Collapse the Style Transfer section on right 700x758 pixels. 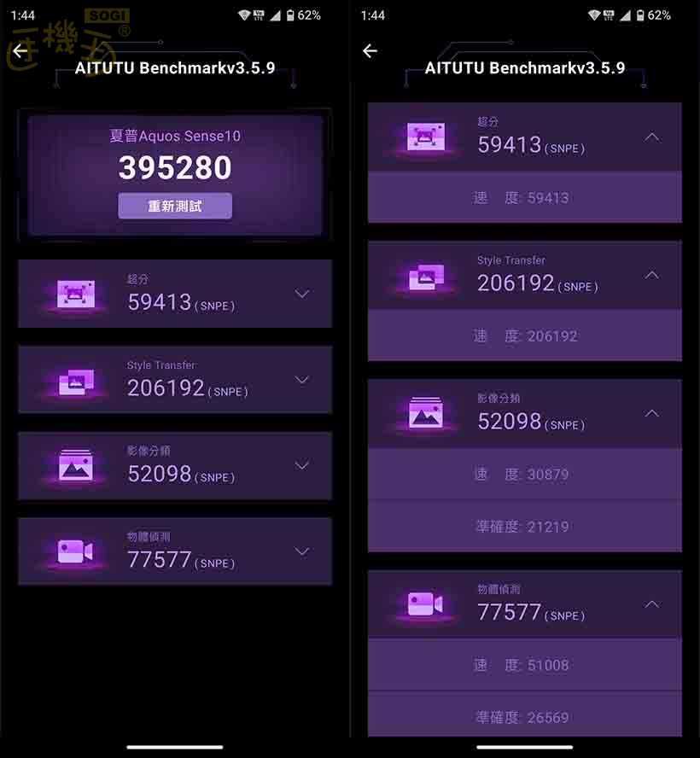coord(652,275)
